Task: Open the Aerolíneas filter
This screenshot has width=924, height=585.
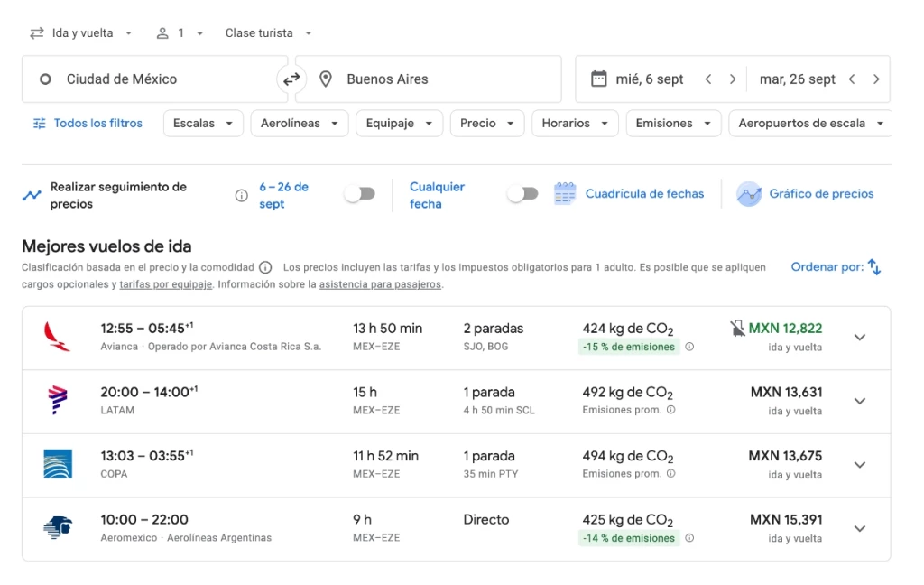Action: coord(299,124)
